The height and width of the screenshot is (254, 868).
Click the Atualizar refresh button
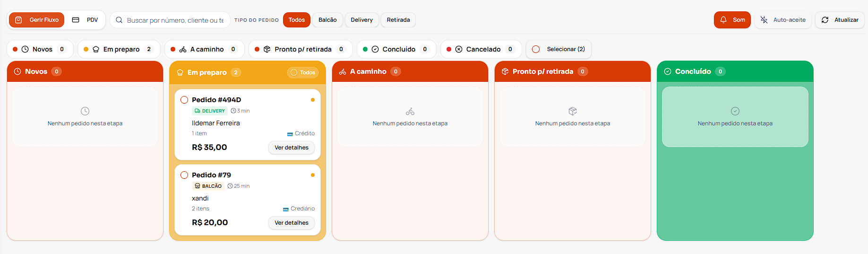(x=840, y=20)
